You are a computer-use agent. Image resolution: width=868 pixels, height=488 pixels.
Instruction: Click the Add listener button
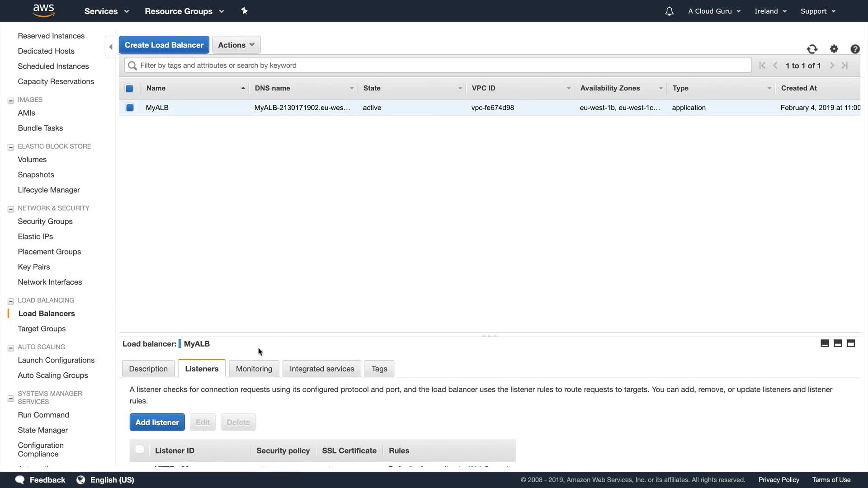157,422
